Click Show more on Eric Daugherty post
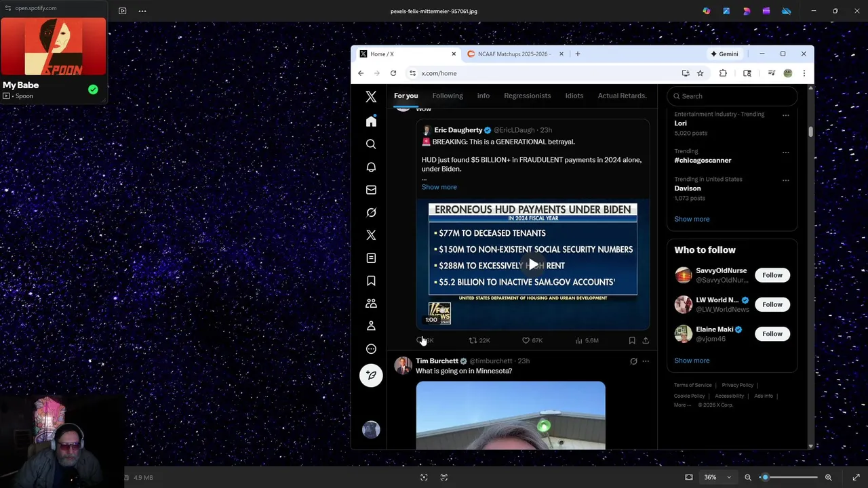The width and height of the screenshot is (868, 488). pos(439,187)
